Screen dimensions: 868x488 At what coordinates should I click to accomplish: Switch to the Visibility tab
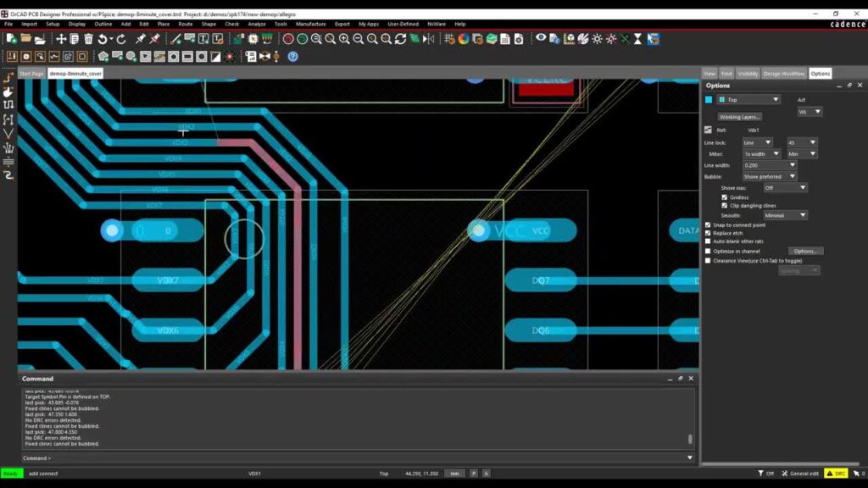747,74
